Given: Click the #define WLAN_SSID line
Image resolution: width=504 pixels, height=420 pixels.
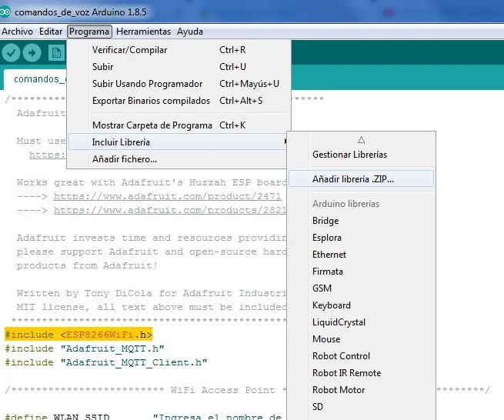Looking at the screenshot, I should 143,417.
